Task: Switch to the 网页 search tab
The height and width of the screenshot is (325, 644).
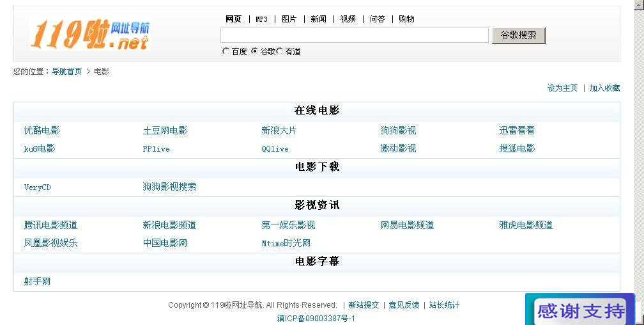Action: tap(233, 19)
